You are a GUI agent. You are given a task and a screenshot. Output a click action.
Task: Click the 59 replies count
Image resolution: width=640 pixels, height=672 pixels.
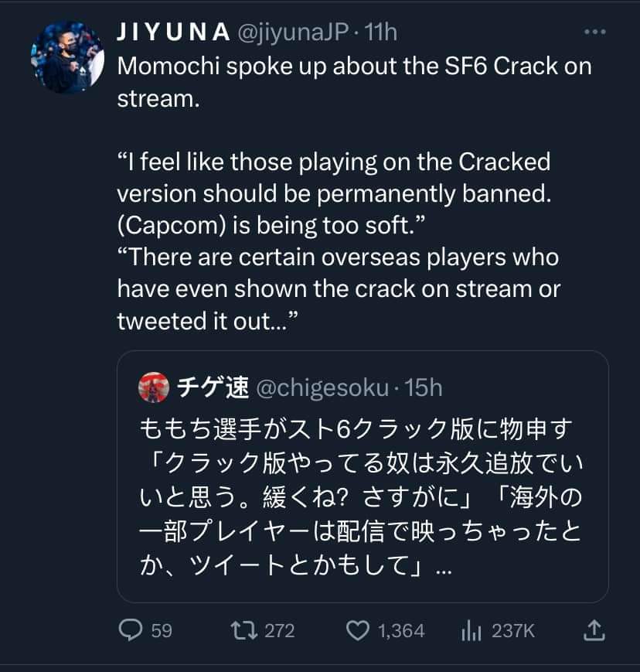(162, 631)
